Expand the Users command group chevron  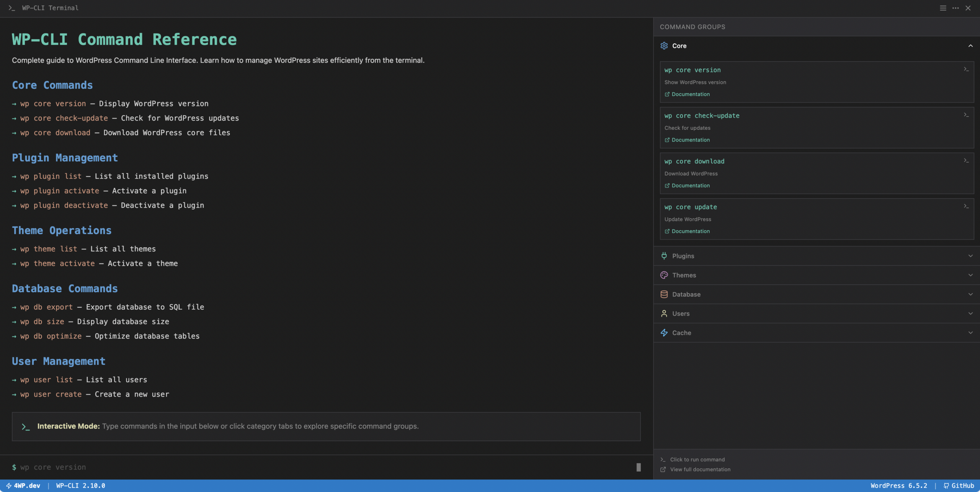pyautogui.click(x=970, y=313)
